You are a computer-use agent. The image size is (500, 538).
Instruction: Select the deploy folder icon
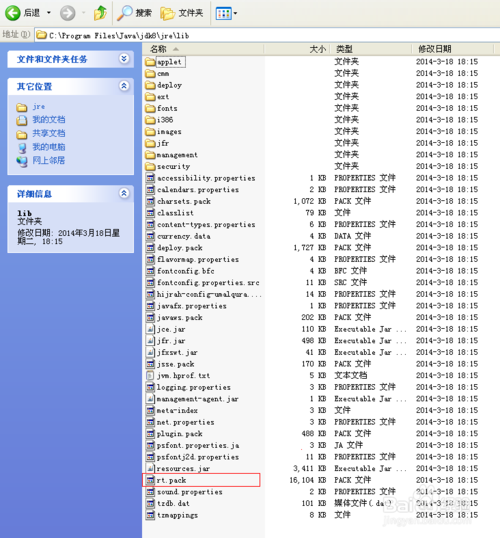click(150, 85)
